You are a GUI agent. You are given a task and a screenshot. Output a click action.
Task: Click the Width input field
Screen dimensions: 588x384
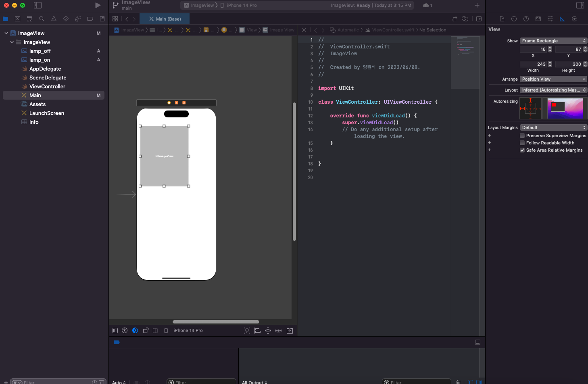(x=533, y=64)
